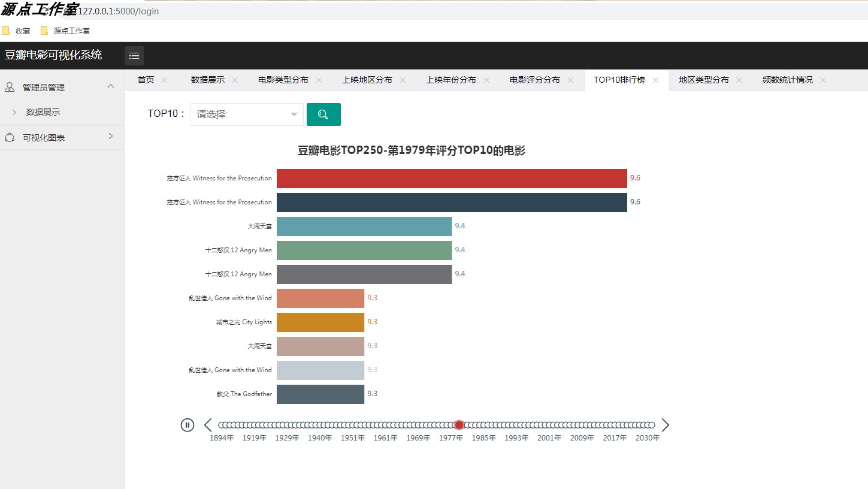
Task: Close the 首页 tab
Action: pos(165,80)
